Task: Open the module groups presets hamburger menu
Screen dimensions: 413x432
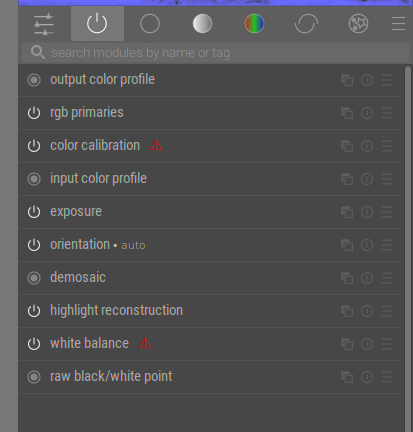Action: click(x=398, y=24)
